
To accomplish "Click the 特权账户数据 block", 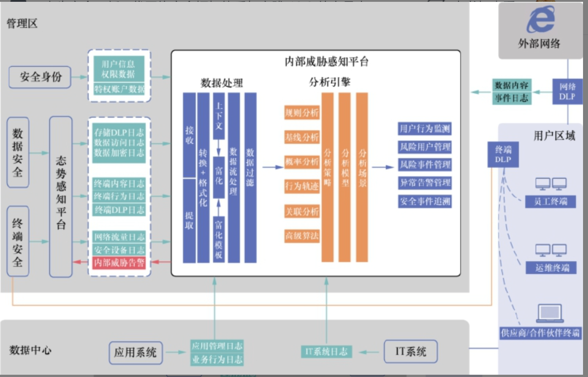I will click(x=119, y=89).
